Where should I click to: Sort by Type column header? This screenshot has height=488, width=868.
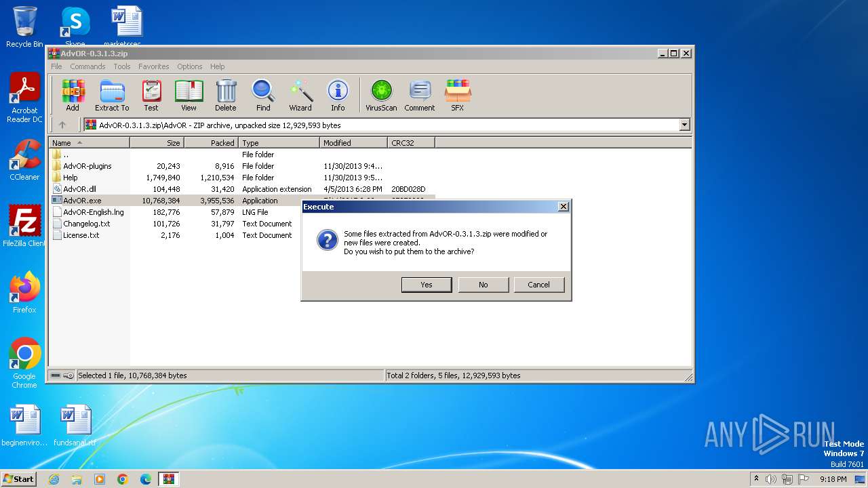point(279,142)
